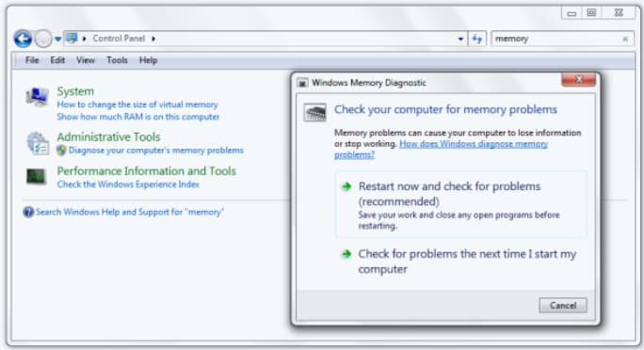Screen dimensions: 644x350
Task: Search Windows Help and Support for memory
Action: 130,212
